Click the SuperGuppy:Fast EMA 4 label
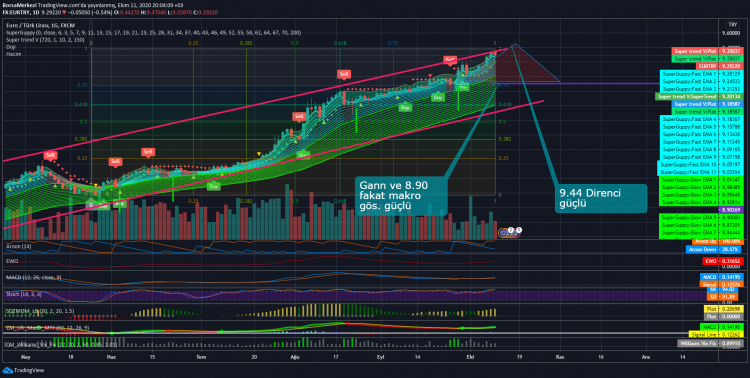The image size is (750, 378). click(701, 119)
